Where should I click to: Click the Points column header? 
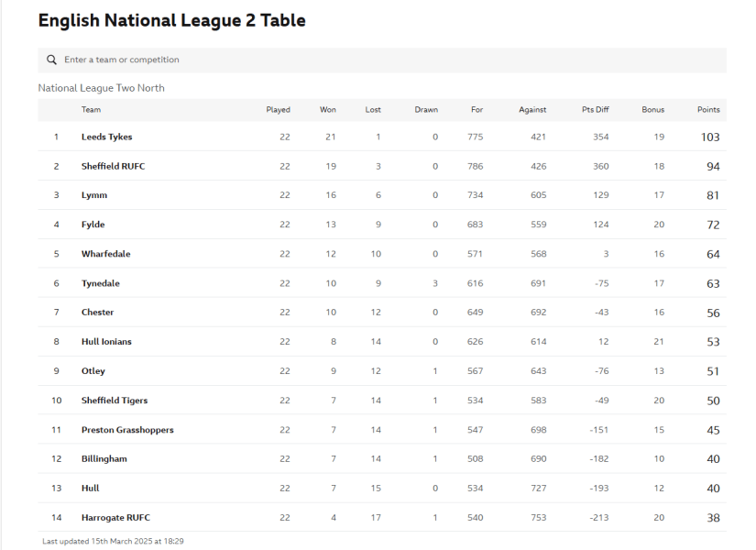[x=708, y=110]
